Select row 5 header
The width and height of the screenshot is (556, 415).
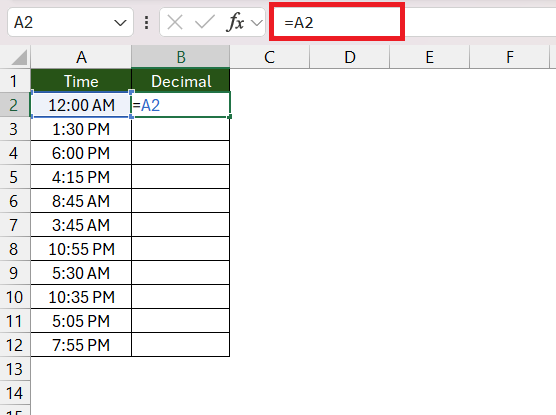pyautogui.click(x=15, y=177)
